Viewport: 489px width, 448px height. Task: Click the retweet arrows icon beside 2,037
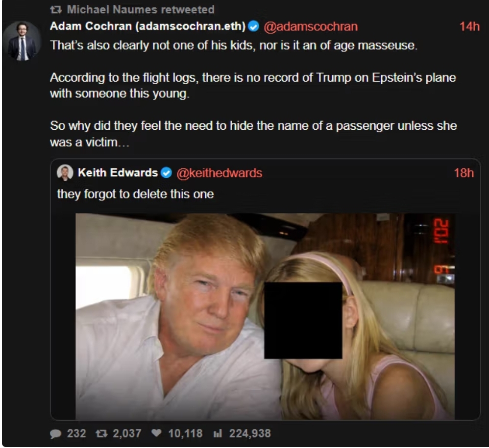tap(101, 433)
